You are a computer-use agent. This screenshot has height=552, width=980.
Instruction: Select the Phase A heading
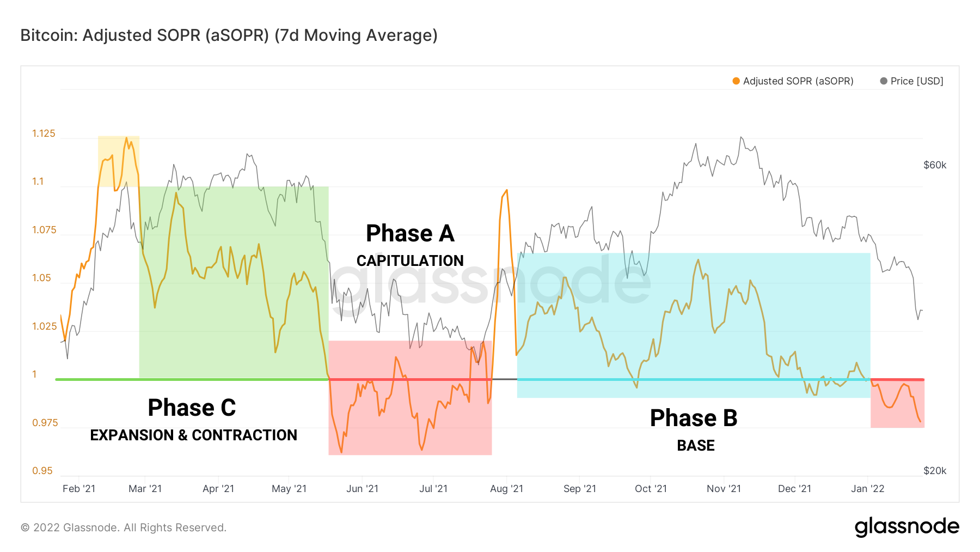(410, 233)
